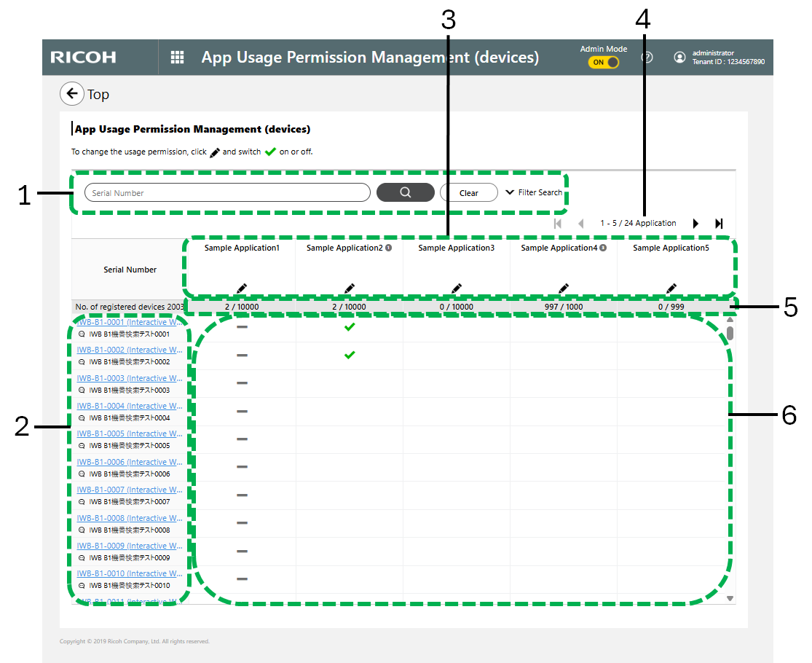Click the magnifier search button
This screenshot has height=663, width=812.
point(405,192)
